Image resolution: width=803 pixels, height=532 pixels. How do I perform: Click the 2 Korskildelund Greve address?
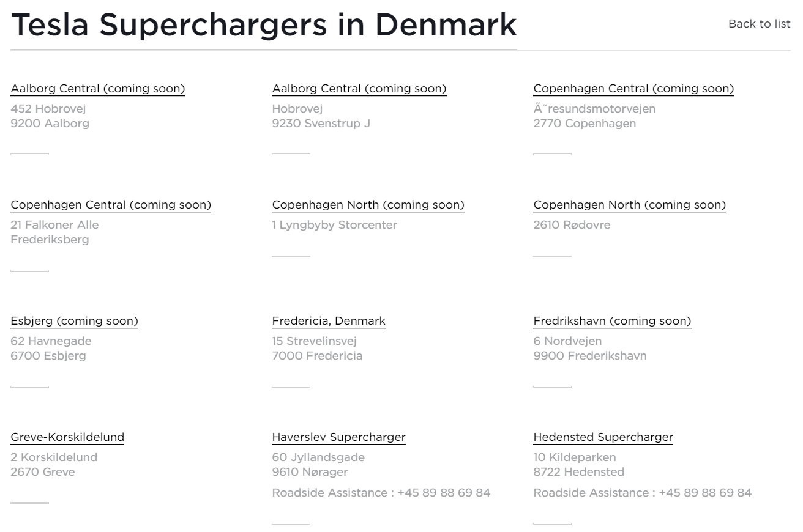click(54, 465)
